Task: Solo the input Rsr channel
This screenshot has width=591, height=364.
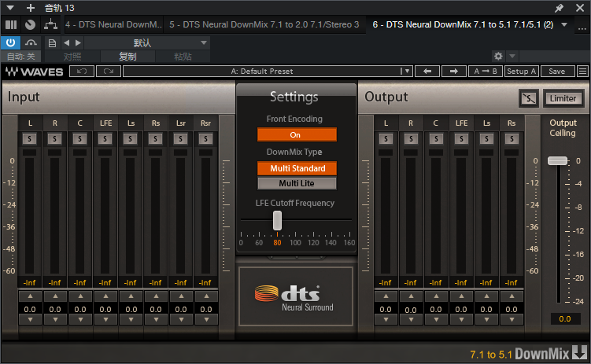Action: (205, 139)
